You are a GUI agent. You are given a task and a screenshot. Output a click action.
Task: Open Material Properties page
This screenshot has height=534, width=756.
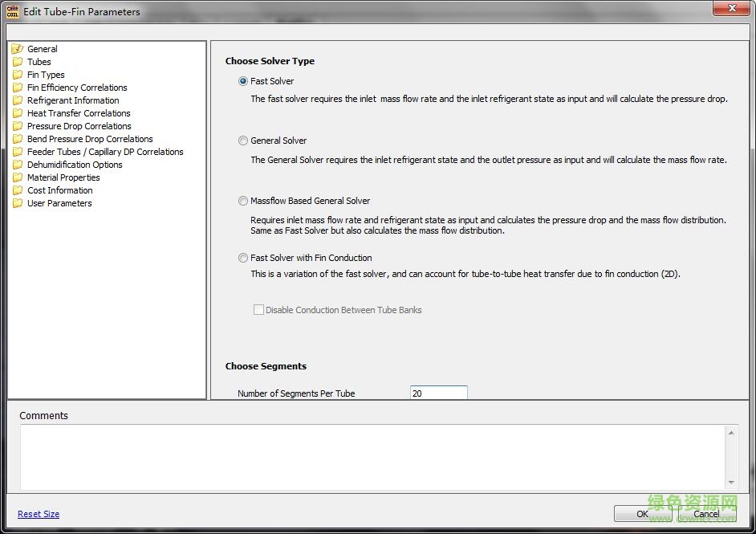point(63,177)
